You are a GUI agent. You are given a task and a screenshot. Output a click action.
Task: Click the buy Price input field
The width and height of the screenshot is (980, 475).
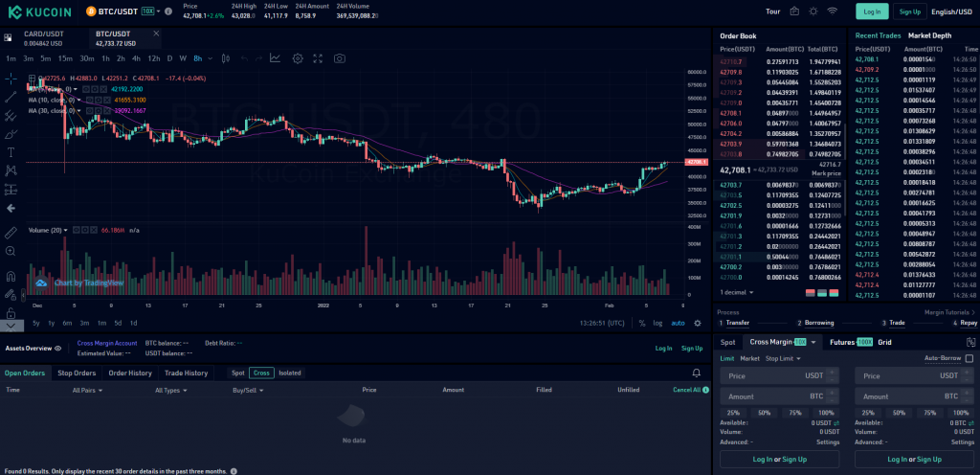tap(779, 375)
